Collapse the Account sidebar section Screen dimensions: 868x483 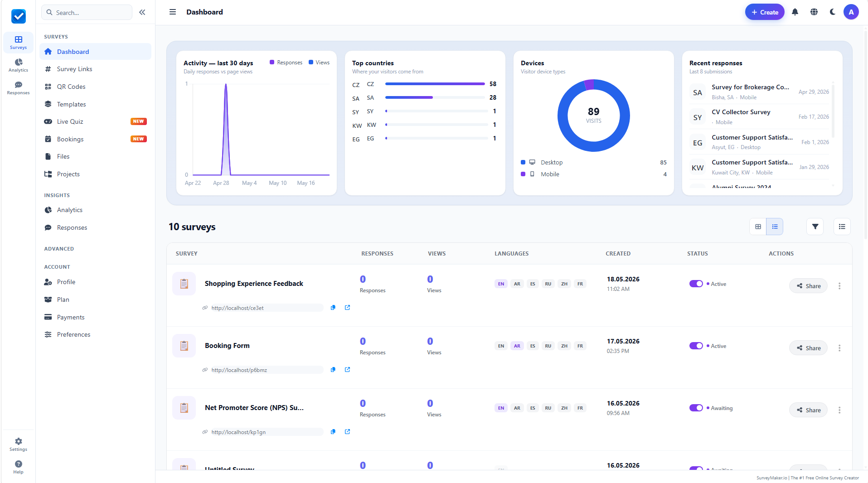tap(57, 267)
